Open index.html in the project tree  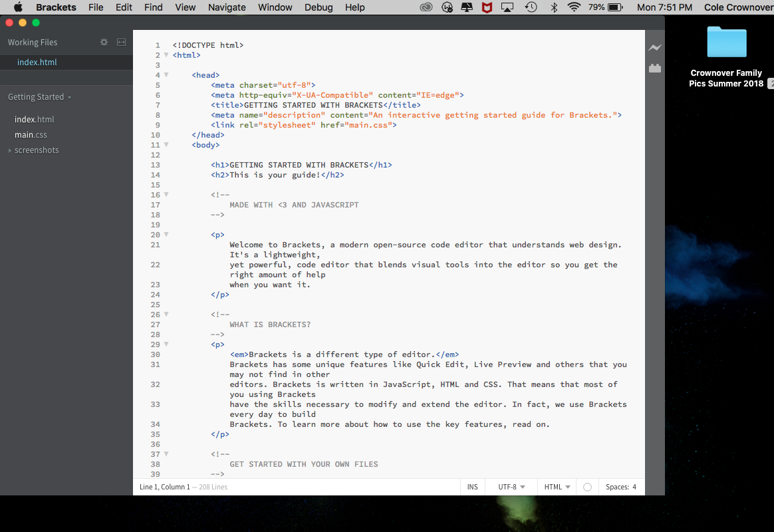[34, 120]
